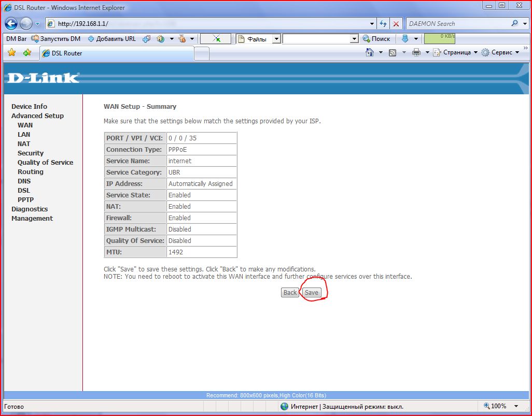Click the Print icon
Image resolution: width=532 pixels, height=416 pixels.
(x=416, y=52)
